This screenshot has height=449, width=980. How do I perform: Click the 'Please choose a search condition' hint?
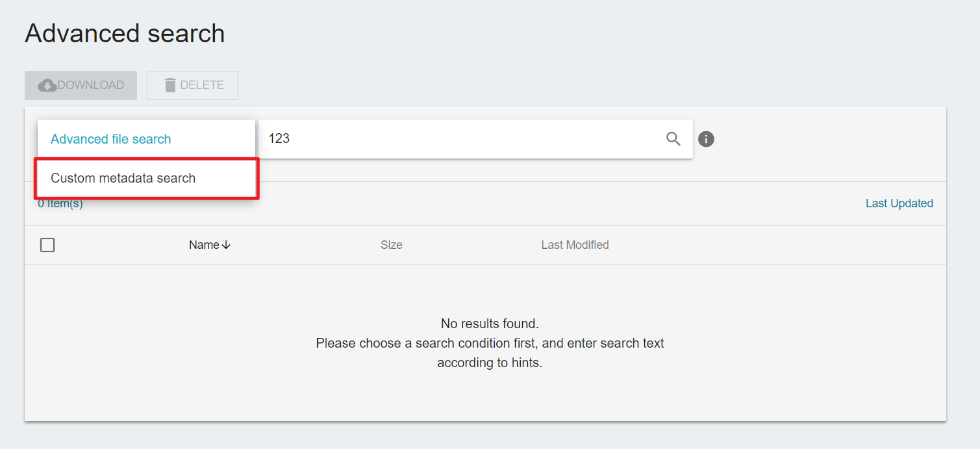(x=490, y=343)
